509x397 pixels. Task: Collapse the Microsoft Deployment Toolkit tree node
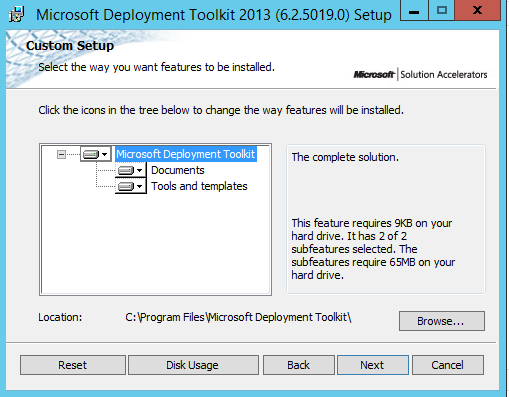pos(61,154)
